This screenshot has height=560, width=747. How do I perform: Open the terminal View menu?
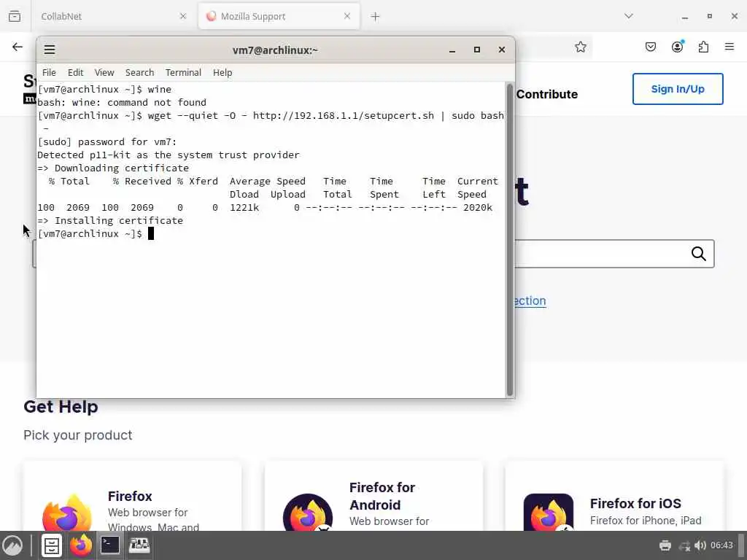click(104, 72)
